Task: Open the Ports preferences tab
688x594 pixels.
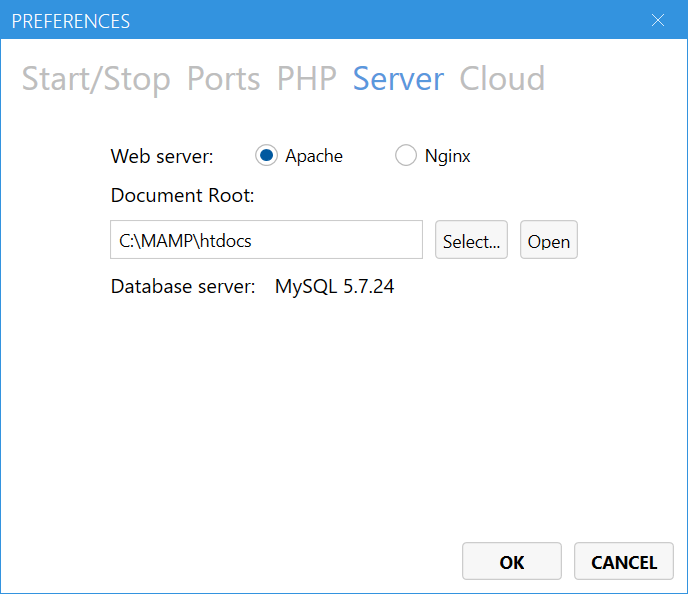Action: tap(224, 79)
